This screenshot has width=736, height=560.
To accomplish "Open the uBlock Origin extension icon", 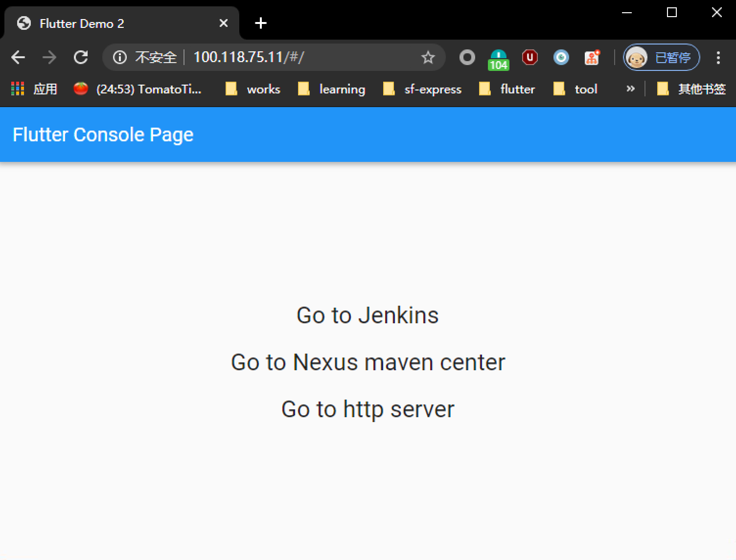I will click(529, 57).
